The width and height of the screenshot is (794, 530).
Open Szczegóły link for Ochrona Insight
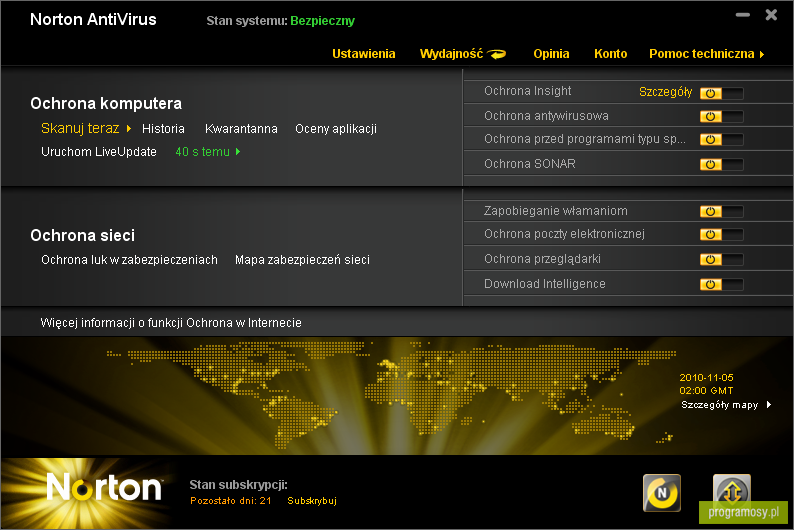pyautogui.click(x=665, y=92)
